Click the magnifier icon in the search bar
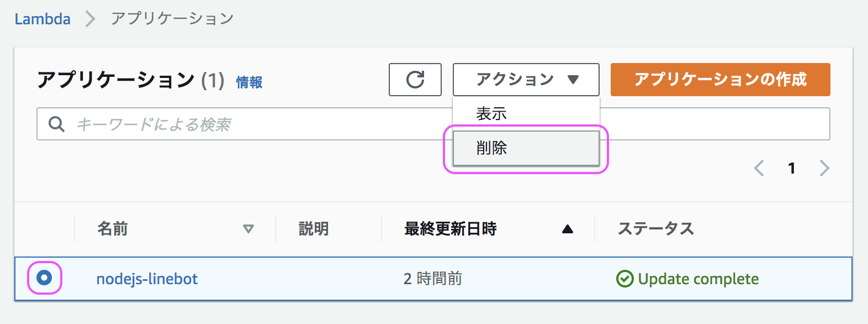 click(x=57, y=124)
